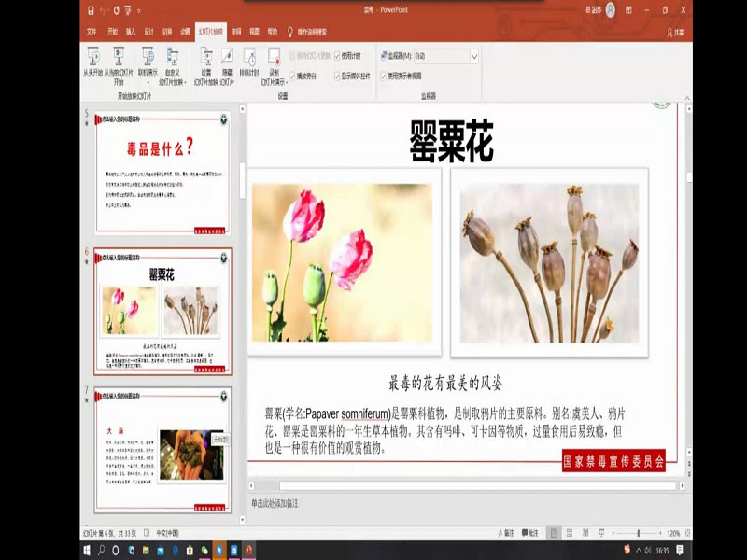Open the File (文件) tab
This screenshot has width=747, height=560.
click(x=92, y=31)
